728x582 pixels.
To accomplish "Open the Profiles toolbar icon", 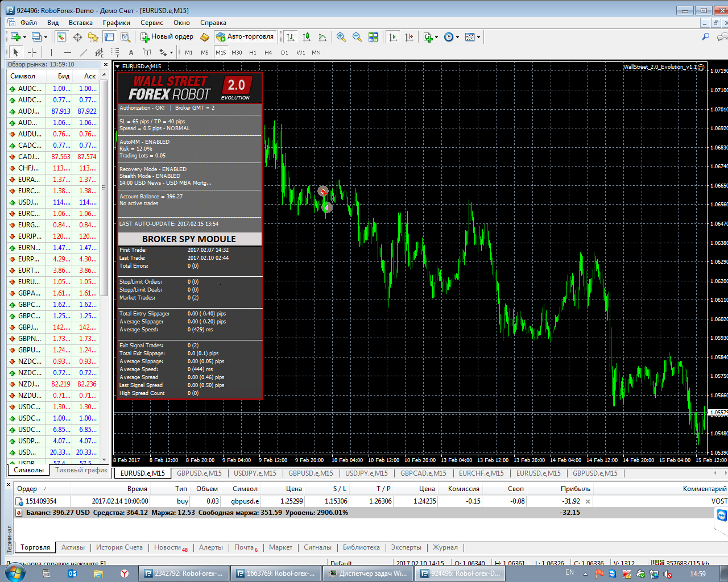I will point(36,37).
